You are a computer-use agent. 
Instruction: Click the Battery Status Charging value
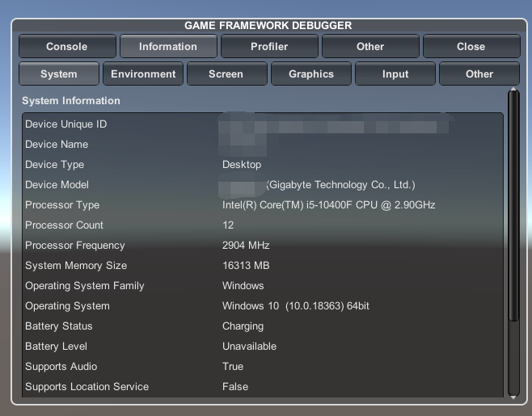tap(243, 326)
